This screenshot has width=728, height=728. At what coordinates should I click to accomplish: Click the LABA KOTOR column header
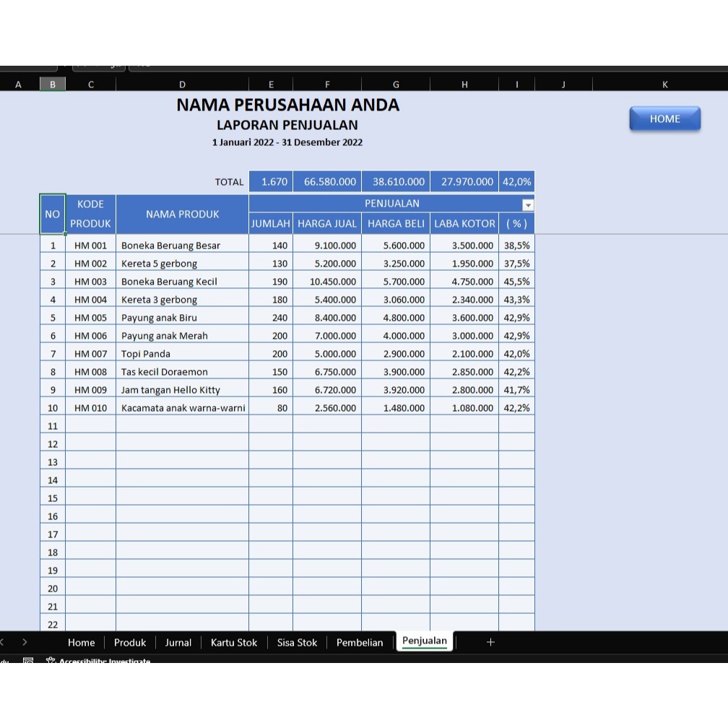464,224
